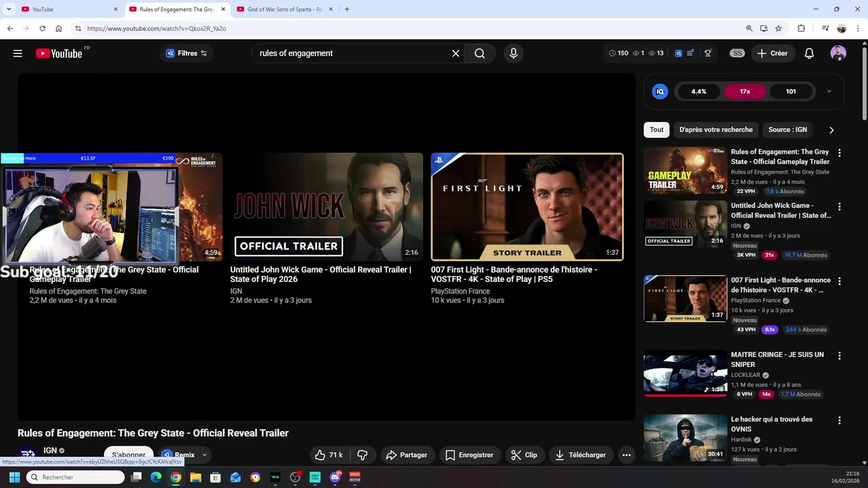Open YouTube account avatar menu

838,54
